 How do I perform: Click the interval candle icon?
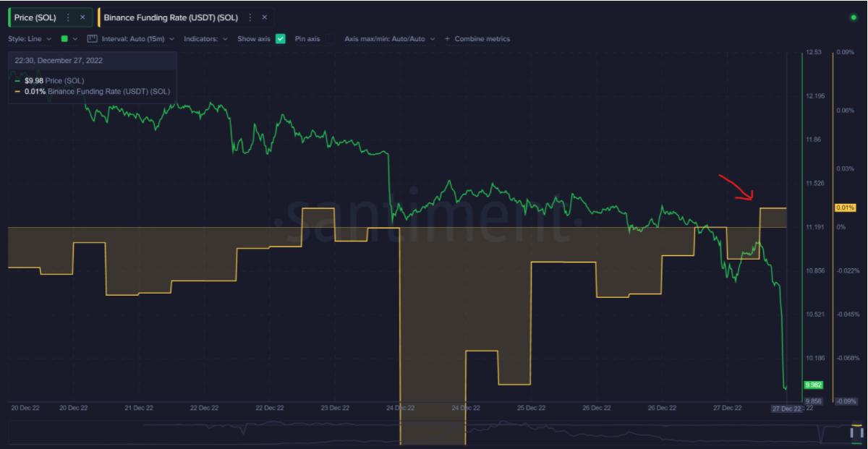click(92, 38)
